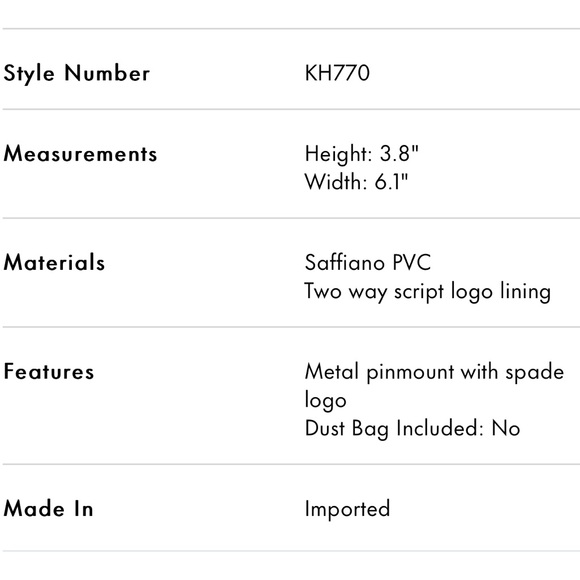
Task: Click the word spade in Features row
Action: [x=535, y=372]
